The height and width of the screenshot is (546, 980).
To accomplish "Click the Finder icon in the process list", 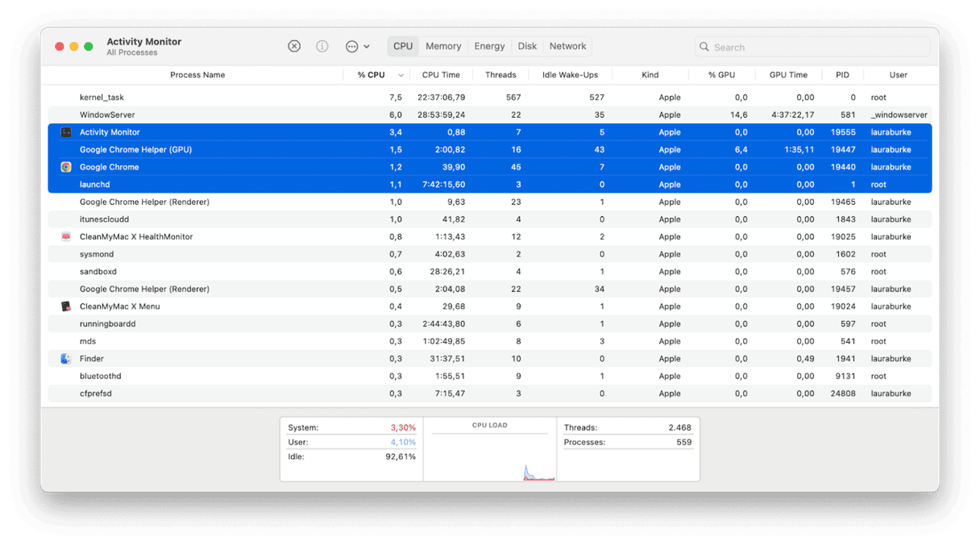I will point(65,358).
